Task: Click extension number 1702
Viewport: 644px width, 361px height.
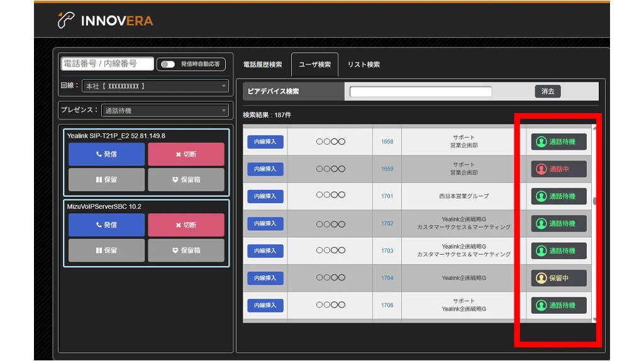Action: coord(387,223)
